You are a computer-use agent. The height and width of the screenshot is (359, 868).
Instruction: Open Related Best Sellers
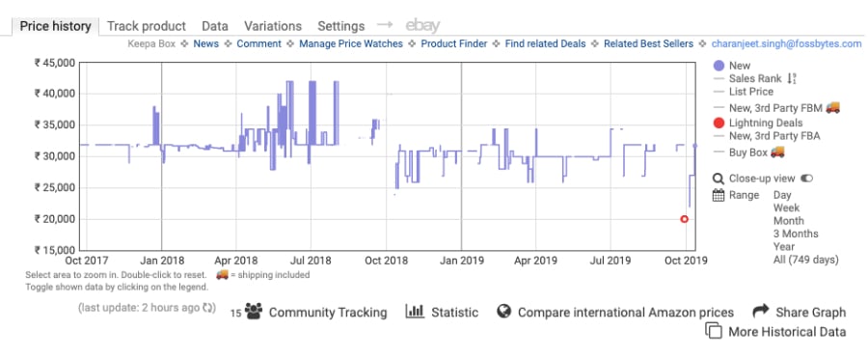tap(648, 43)
